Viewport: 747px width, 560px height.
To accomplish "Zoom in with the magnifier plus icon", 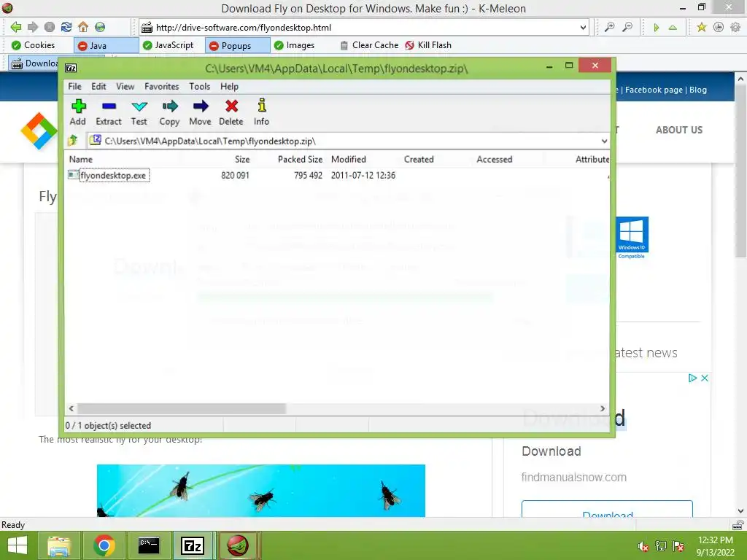I will (x=609, y=27).
